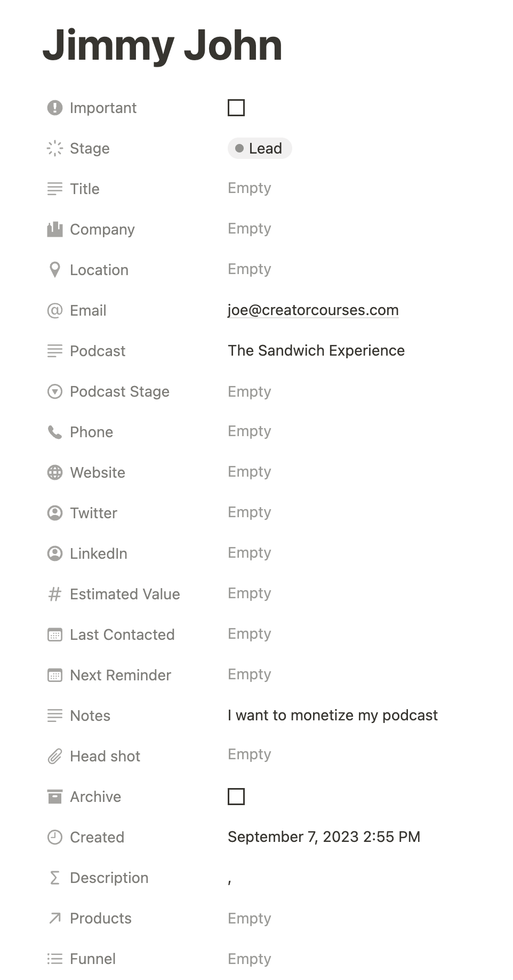Click the Notes text about monetizing podcast
This screenshot has width=513, height=980.
coord(332,716)
